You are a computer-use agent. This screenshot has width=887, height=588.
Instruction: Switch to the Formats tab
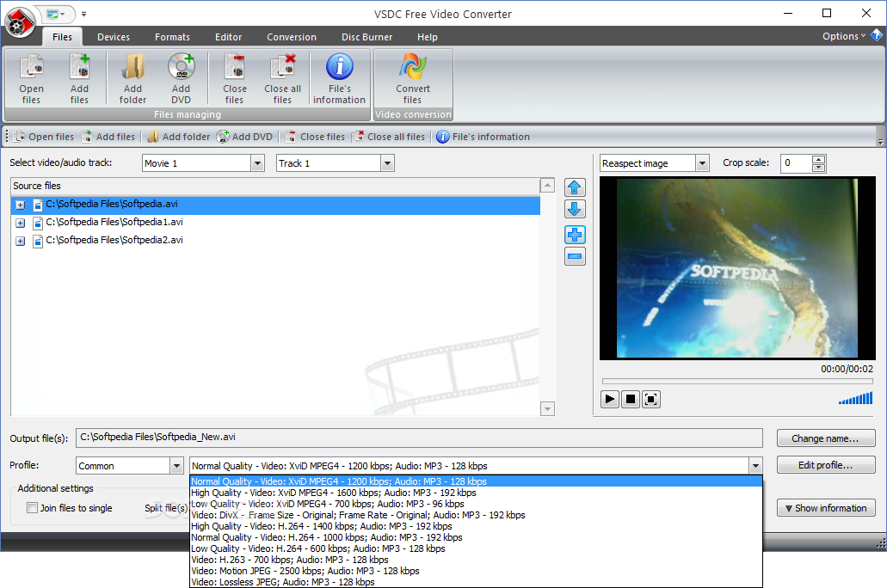coord(173,37)
